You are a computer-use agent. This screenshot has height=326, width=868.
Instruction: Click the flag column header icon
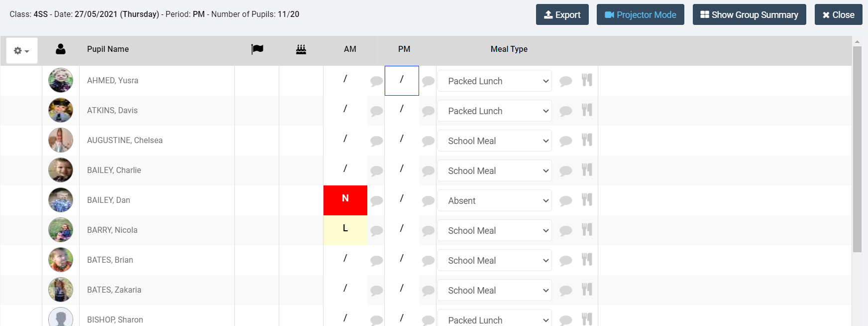257,49
